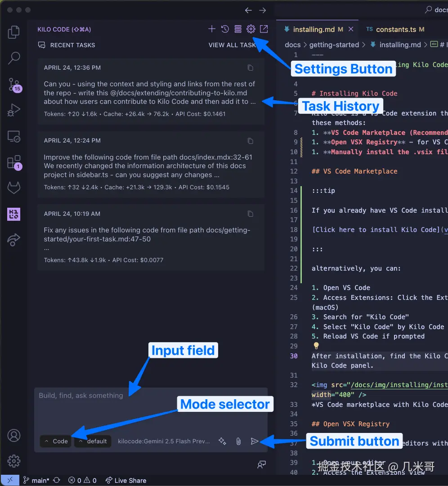Open the task about contributing-to-kilo.md
The height and width of the screenshot is (486, 448).
[x=151, y=91]
